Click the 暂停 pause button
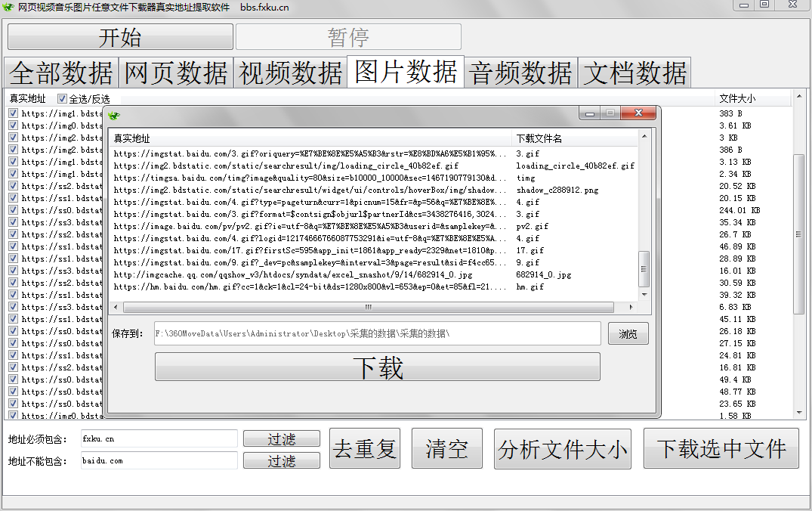 (348, 37)
